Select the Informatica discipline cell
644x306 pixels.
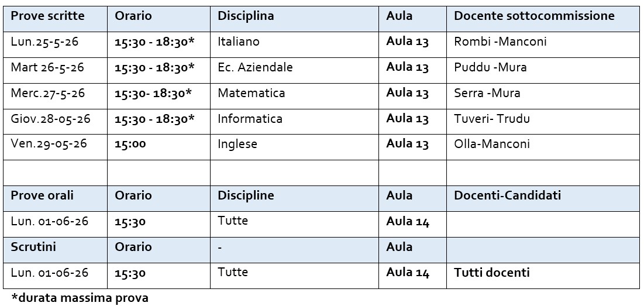pyautogui.click(x=294, y=122)
